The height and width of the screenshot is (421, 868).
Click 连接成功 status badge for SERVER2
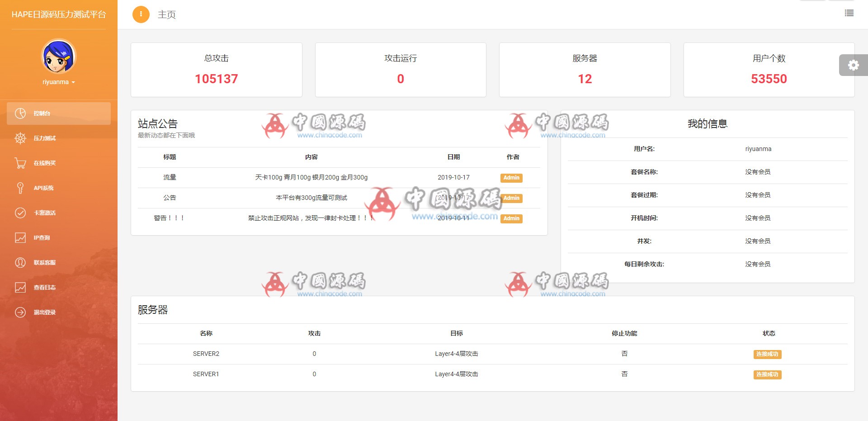pyautogui.click(x=767, y=354)
